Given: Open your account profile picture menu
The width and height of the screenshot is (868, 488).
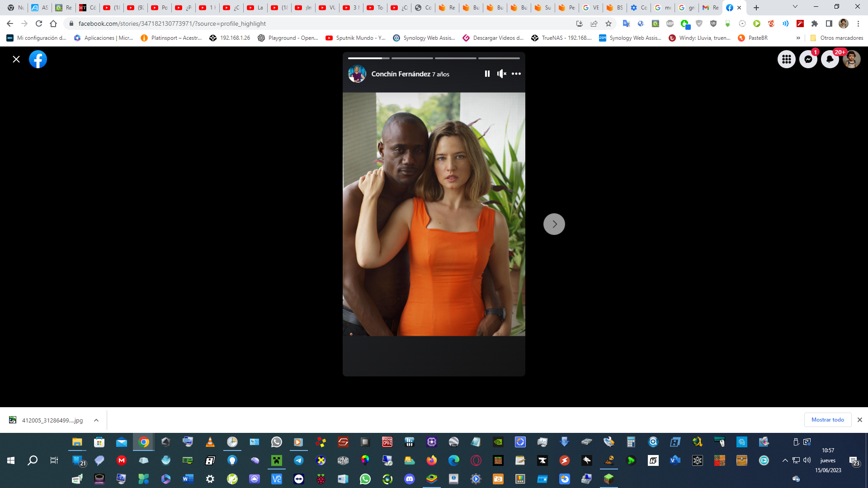Looking at the screenshot, I should pos(851,59).
